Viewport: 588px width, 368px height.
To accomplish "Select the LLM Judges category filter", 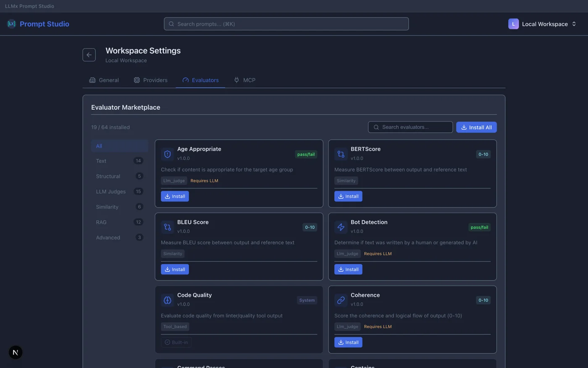I will pos(111,191).
